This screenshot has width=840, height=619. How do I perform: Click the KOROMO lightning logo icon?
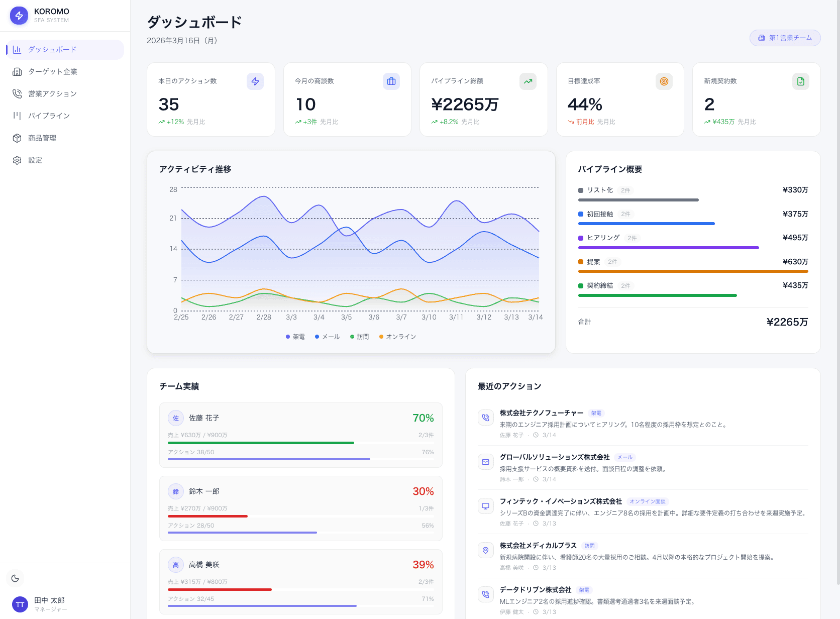(19, 16)
